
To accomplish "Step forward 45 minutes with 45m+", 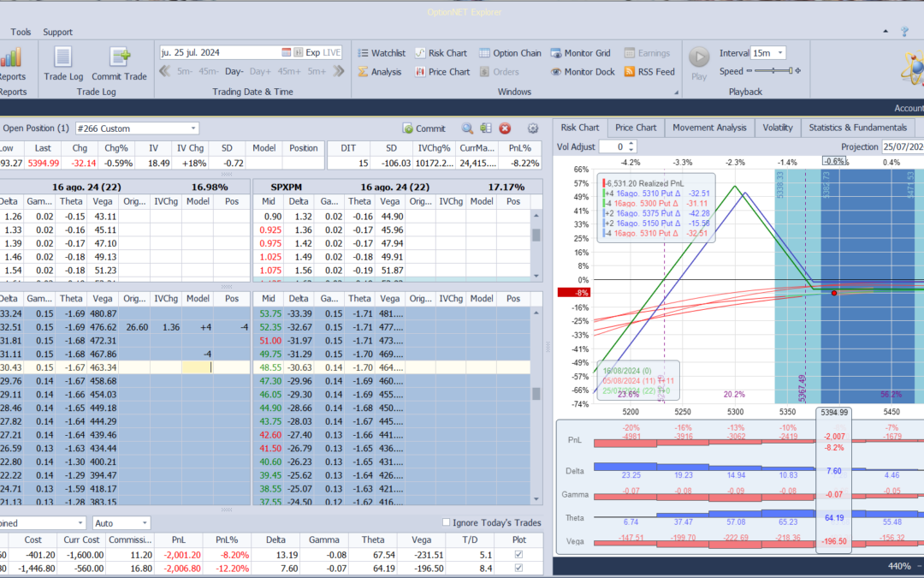I will [289, 71].
